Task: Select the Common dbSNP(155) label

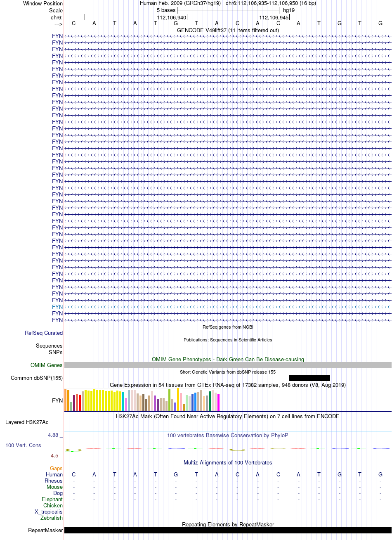Action: (37, 378)
